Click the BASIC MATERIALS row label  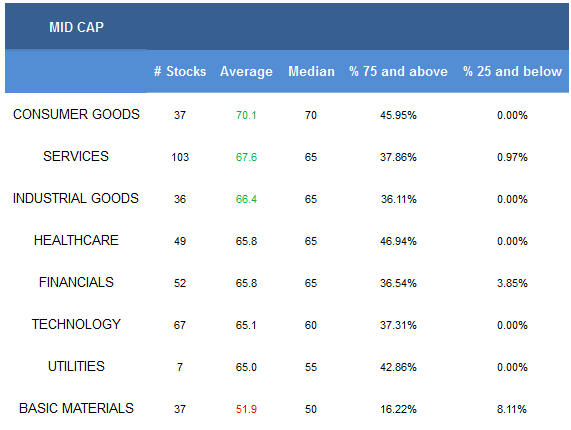coord(76,408)
